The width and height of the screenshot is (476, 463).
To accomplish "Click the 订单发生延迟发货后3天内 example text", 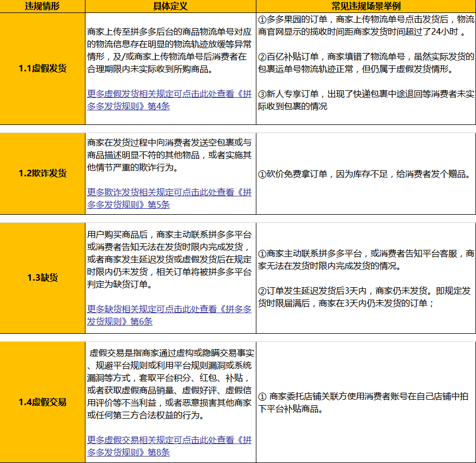I will (x=366, y=297).
